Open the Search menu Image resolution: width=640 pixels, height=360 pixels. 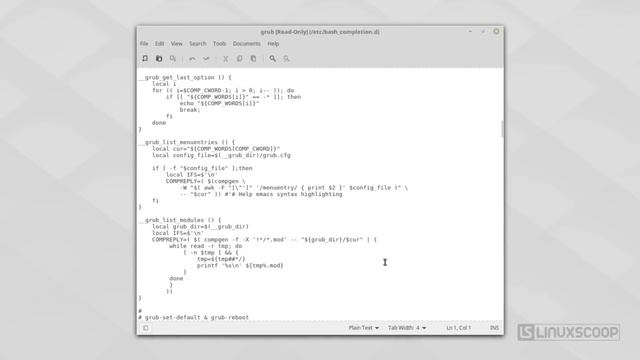click(x=198, y=44)
